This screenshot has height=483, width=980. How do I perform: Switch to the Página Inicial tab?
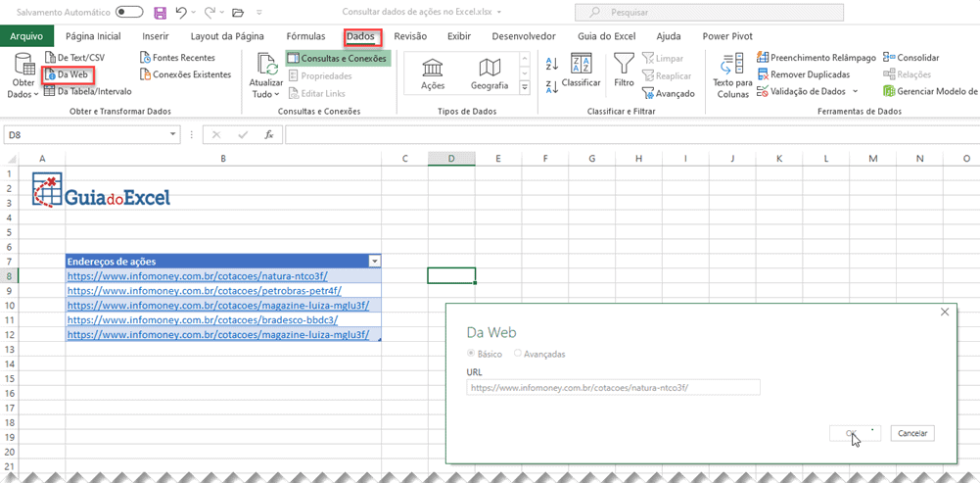pos(93,36)
